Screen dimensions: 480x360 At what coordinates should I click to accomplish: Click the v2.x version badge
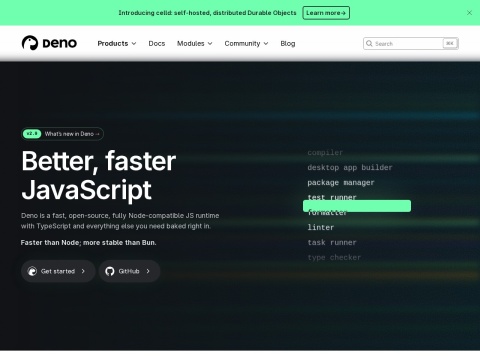click(x=32, y=134)
